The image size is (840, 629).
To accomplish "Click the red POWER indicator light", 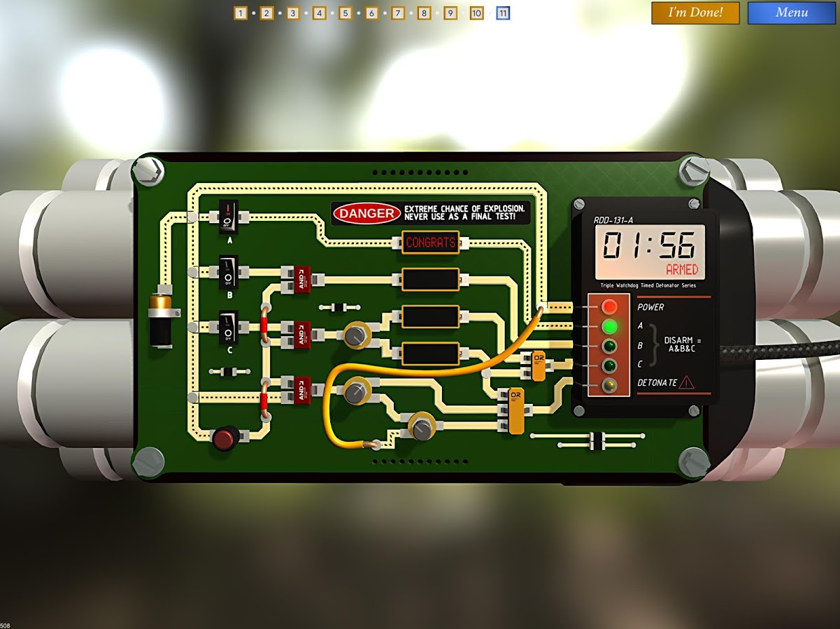I will click(x=609, y=307).
